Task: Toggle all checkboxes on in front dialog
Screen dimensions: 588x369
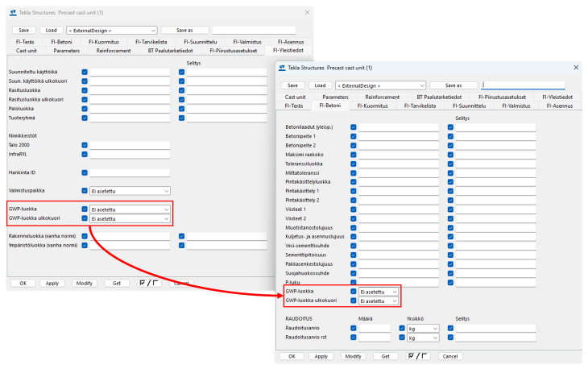Action: point(418,356)
